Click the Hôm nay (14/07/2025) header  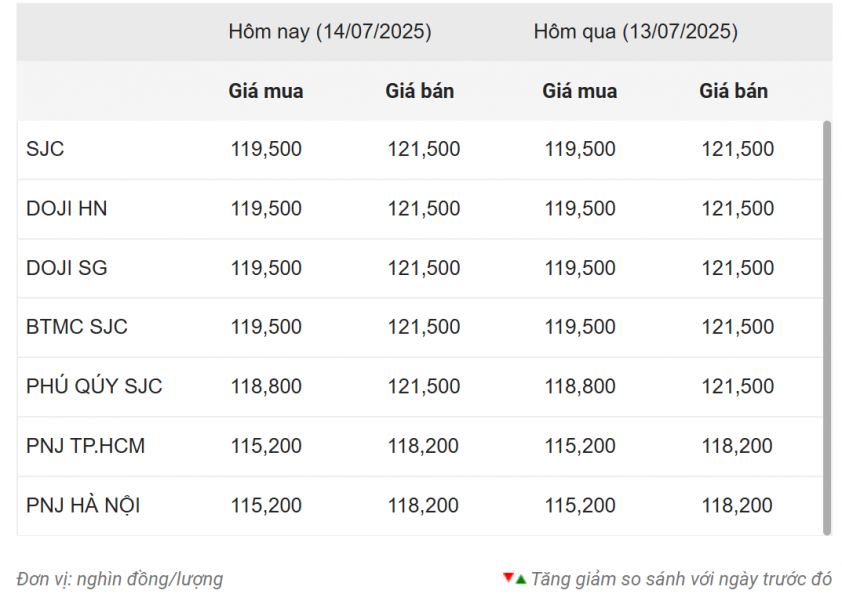pyautogui.click(x=330, y=32)
